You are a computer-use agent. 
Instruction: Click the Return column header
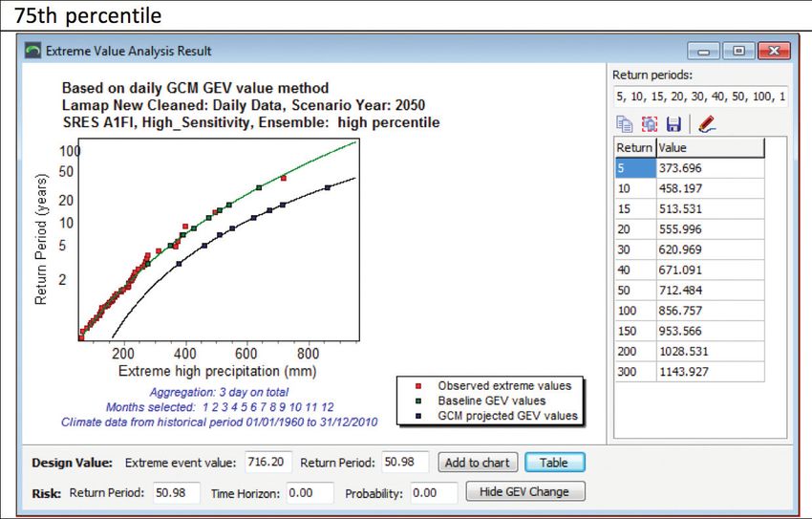[x=635, y=147]
